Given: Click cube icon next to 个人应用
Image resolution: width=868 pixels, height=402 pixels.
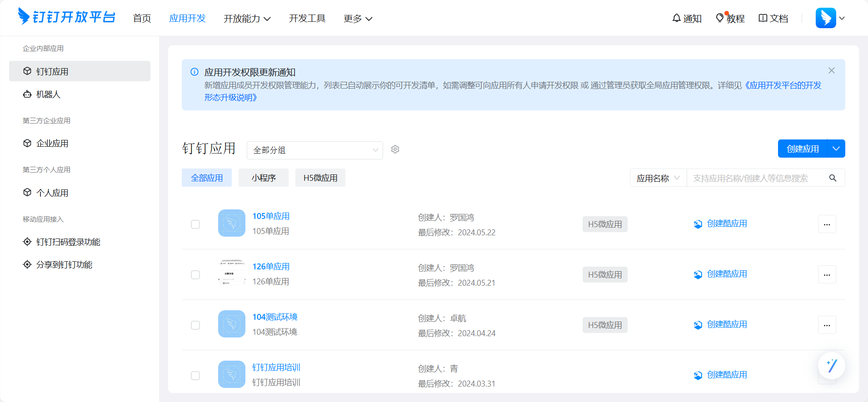Looking at the screenshot, I should click(x=27, y=193).
